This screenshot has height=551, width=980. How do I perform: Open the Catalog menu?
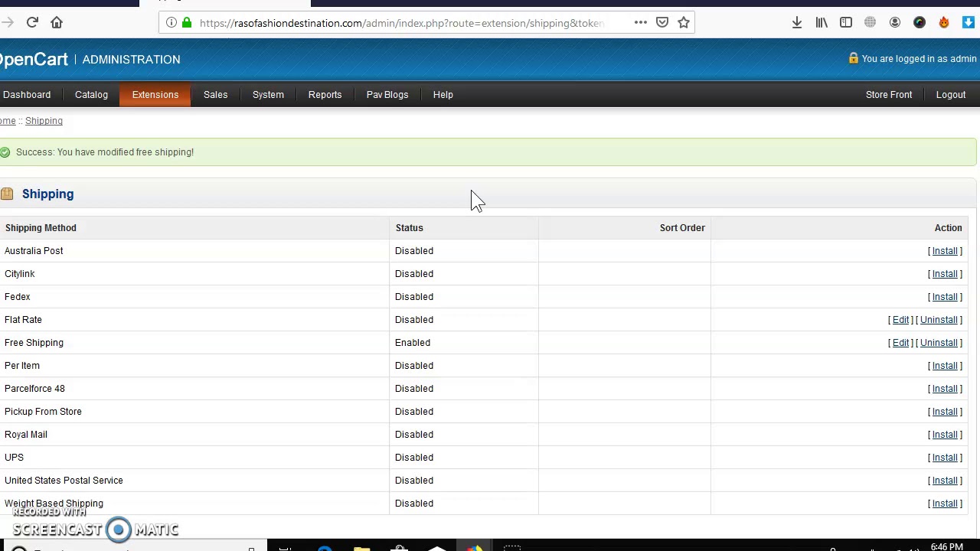91,95
